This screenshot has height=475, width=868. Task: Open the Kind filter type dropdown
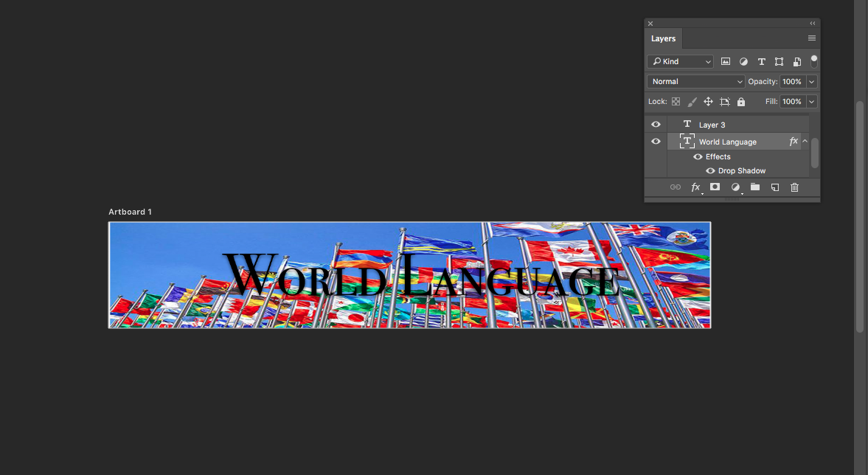coord(680,62)
